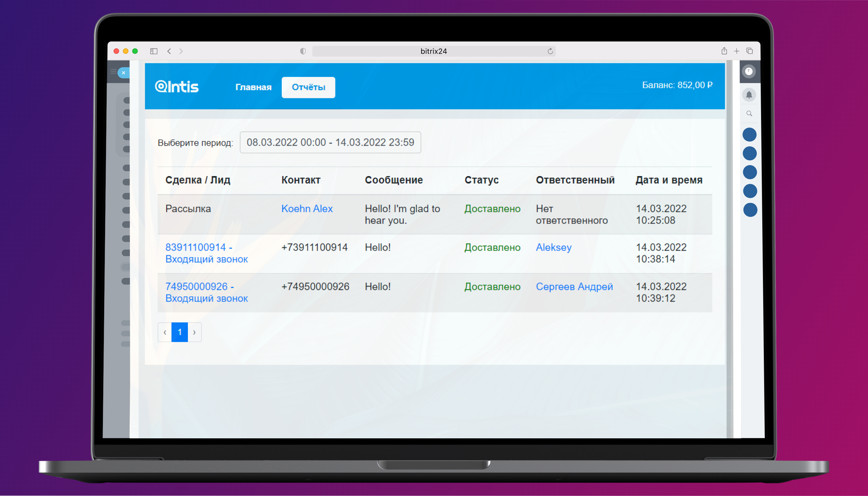Open the period date range field
868x496 pixels.
(x=330, y=142)
